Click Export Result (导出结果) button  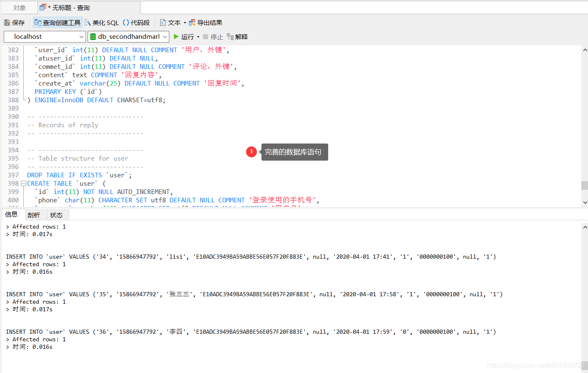pos(206,23)
